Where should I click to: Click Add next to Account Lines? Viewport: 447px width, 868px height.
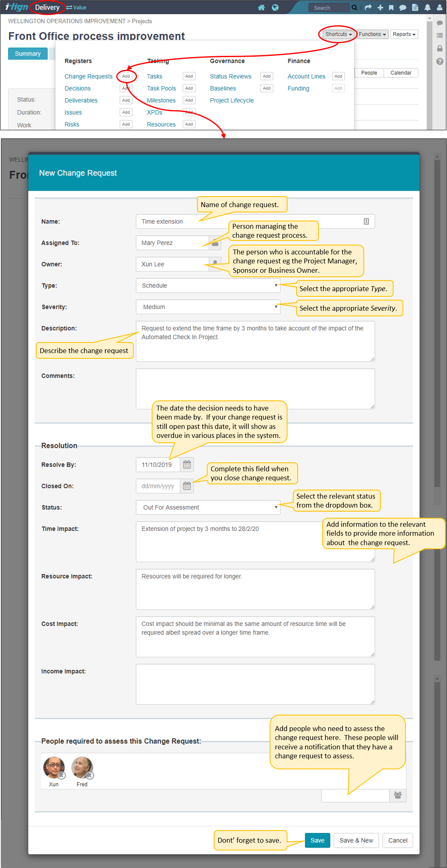339,76
